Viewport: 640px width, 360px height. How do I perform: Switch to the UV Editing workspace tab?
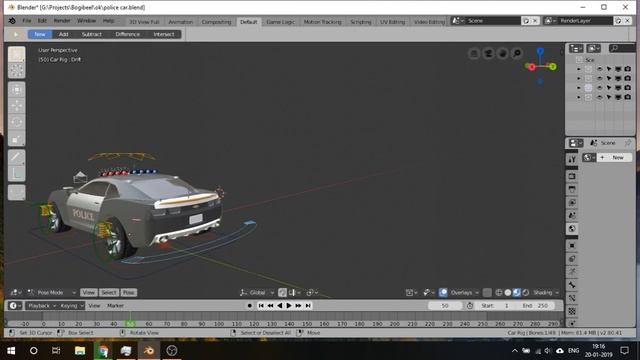coord(392,22)
